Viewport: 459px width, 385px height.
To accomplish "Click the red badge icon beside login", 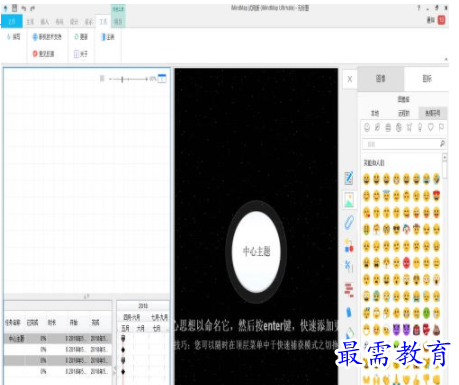I will pos(441,20).
